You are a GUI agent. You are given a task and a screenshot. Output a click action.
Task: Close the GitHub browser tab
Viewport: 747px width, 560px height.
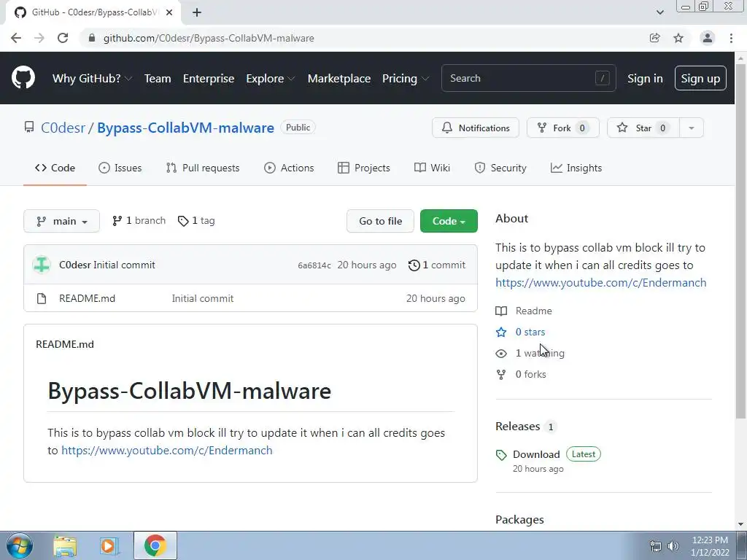click(x=169, y=12)
